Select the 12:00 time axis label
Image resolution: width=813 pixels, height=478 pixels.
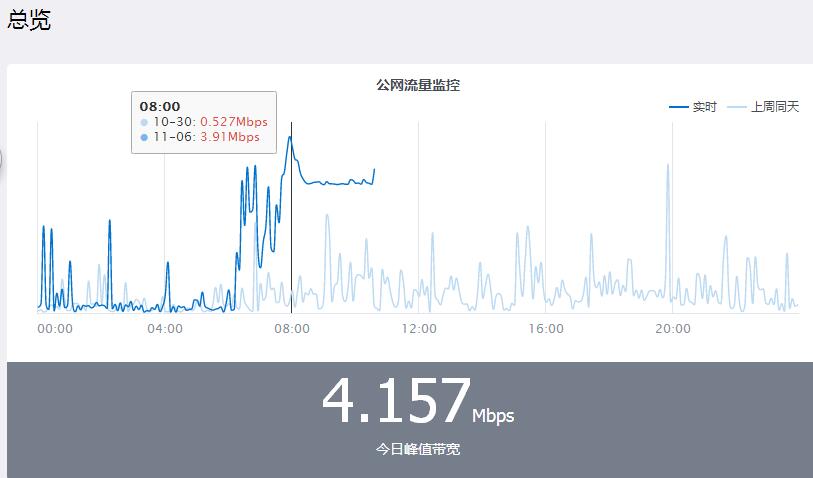[x=418, y=329]
